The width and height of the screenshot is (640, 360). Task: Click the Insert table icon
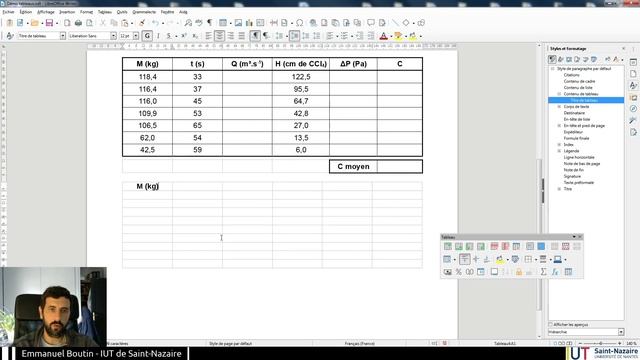pos(222,23)
